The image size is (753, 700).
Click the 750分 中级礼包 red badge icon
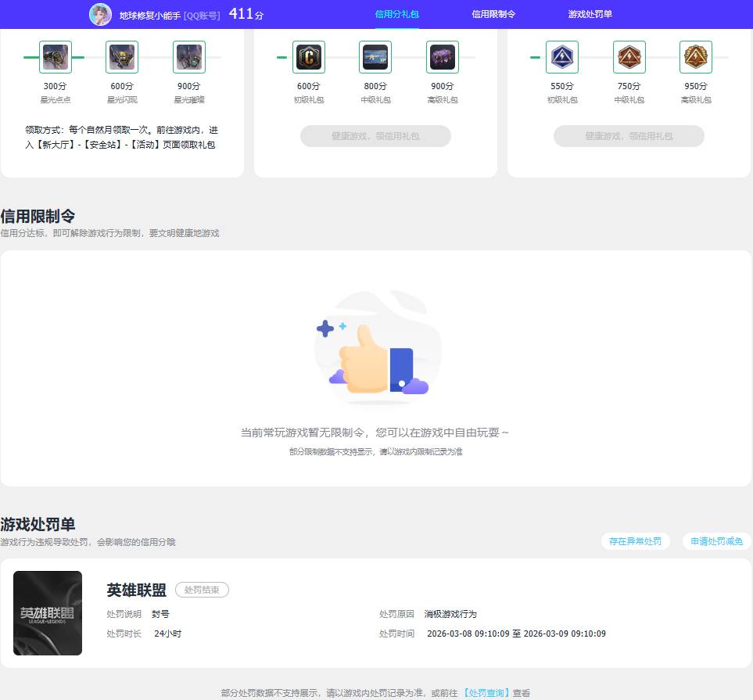click(629, 57)
